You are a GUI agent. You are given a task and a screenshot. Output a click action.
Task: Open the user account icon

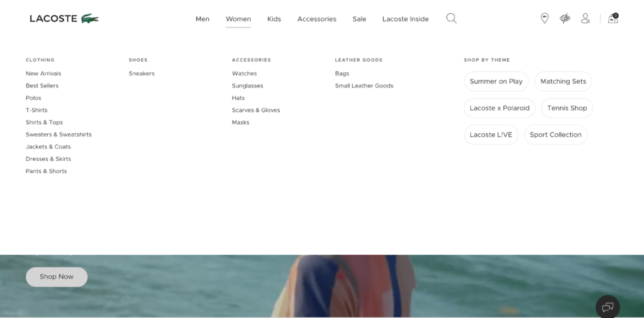[586, 18]
